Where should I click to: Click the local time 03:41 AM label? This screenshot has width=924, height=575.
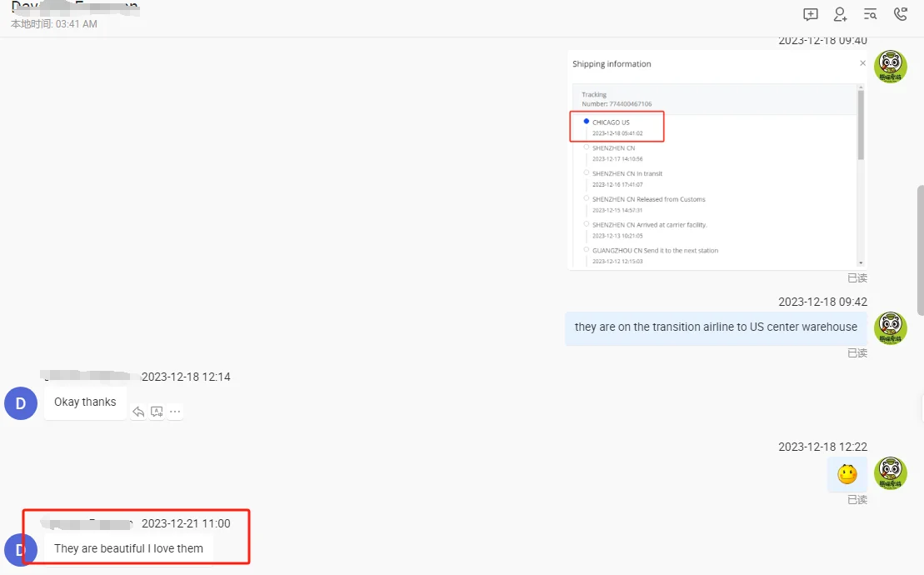click(x=53, y=24)
